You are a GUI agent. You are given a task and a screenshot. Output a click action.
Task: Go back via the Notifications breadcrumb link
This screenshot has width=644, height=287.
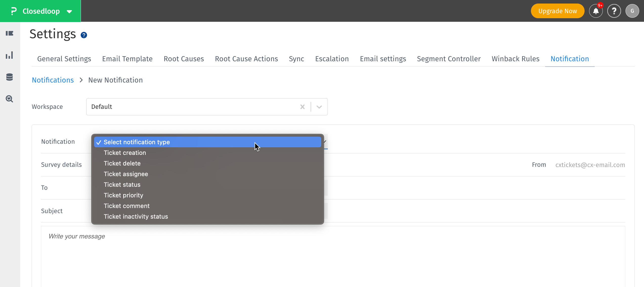coord(53,80)
